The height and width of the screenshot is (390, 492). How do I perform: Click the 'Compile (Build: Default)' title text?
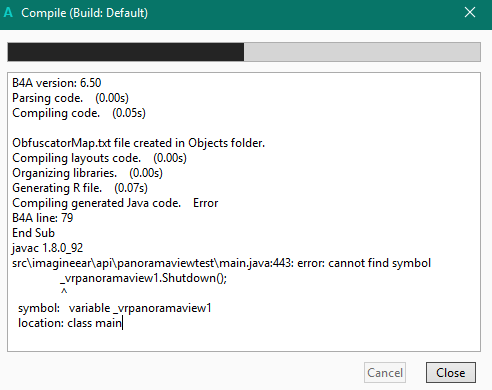[84, 13]
